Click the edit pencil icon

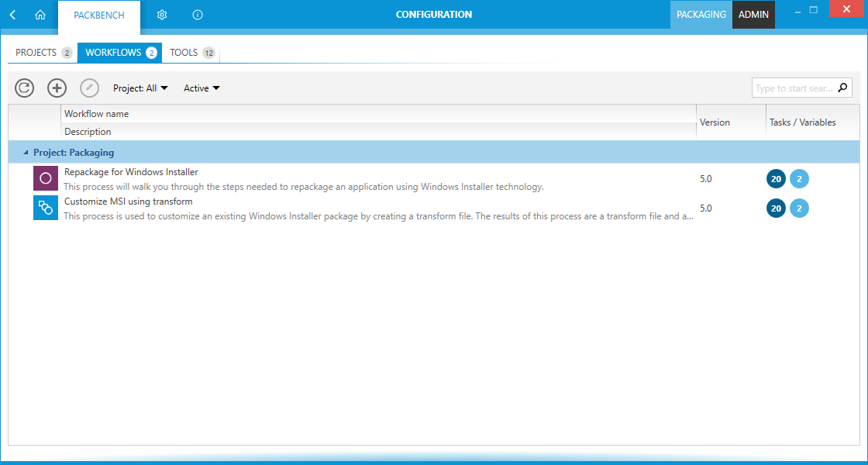(x=89, y=88)
